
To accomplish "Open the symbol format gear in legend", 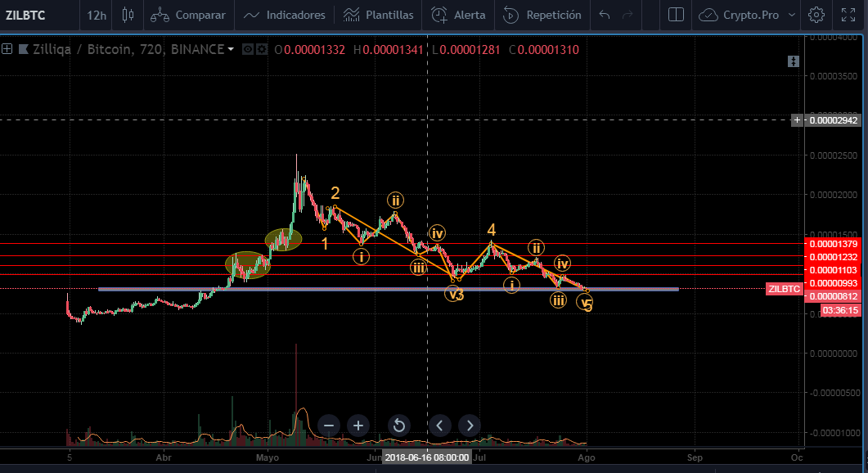I will click(261, 49).
